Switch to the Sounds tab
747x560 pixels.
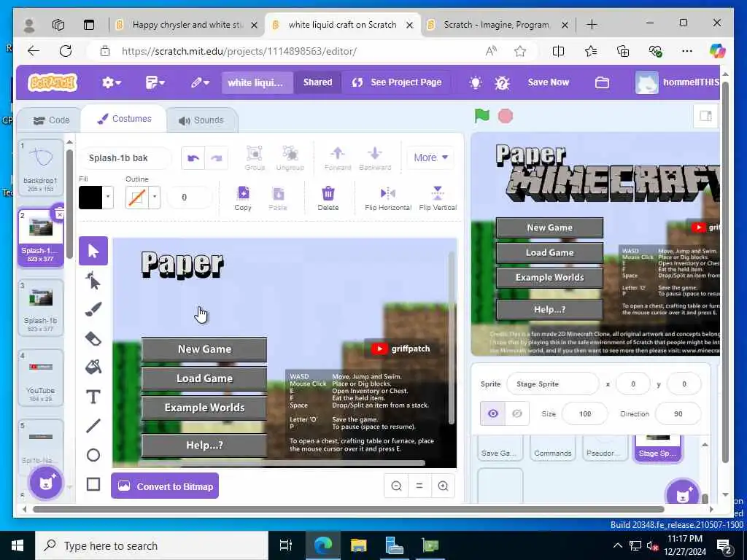201,120
